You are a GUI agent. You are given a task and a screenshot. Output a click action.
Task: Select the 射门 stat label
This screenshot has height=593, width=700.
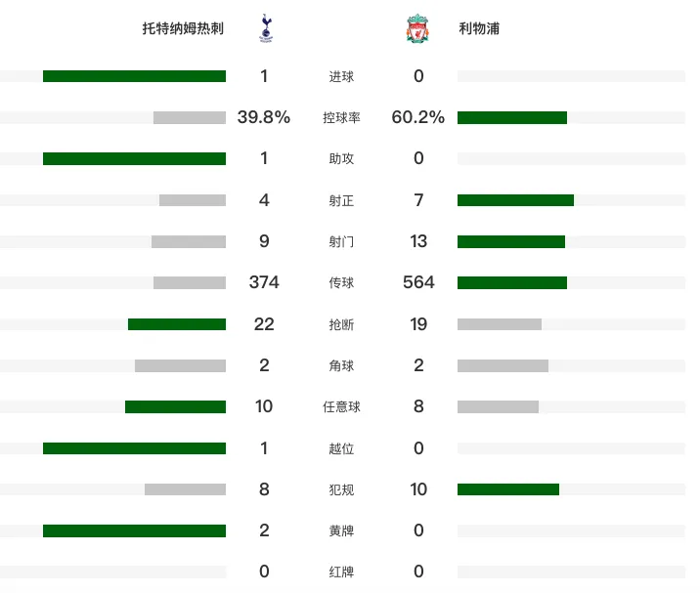tap(341, 242)
